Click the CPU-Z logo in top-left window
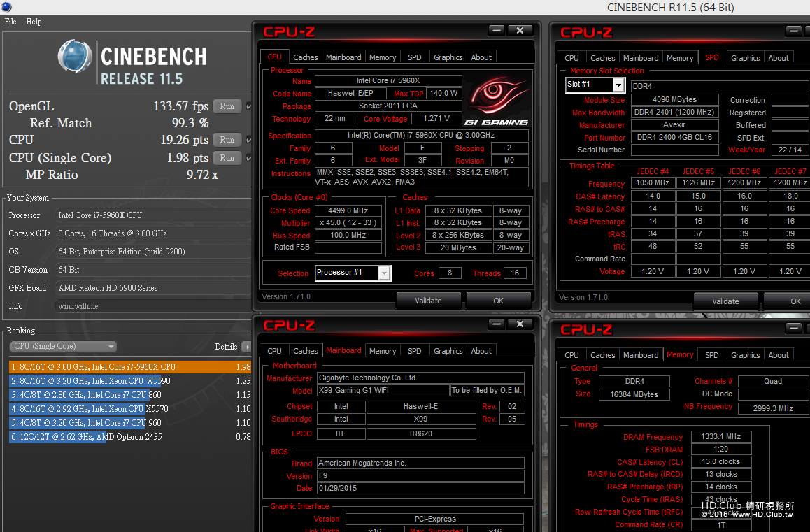 point(289,32)
